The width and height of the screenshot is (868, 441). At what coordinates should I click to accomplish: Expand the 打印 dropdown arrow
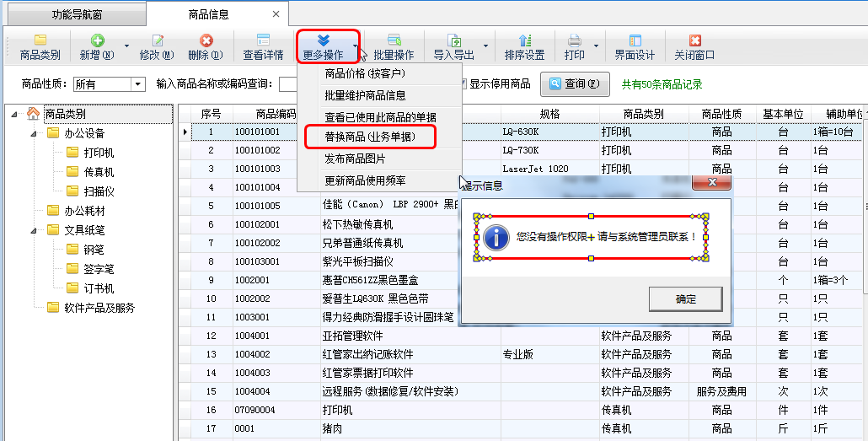[x=597, y=47]
